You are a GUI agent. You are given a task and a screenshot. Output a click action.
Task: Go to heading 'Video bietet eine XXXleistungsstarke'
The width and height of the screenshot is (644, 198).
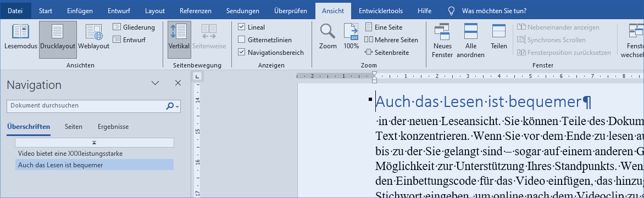click(95, 154)
